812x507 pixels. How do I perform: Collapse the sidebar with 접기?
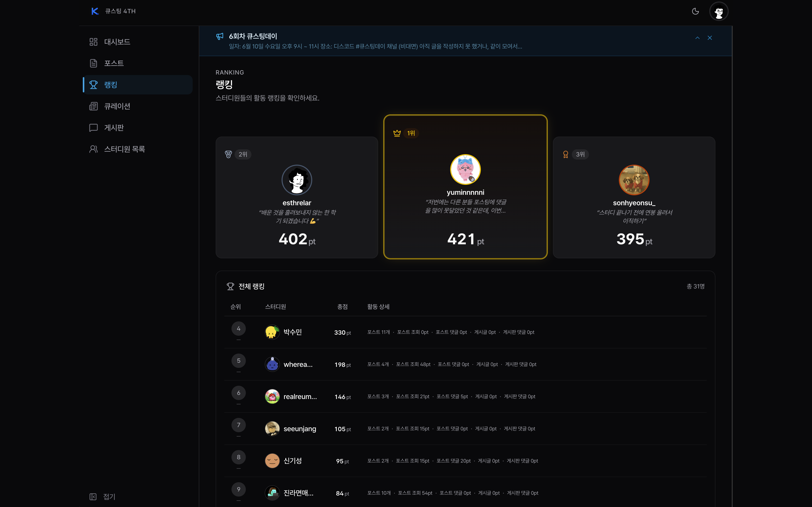click(x=103, y=497)
